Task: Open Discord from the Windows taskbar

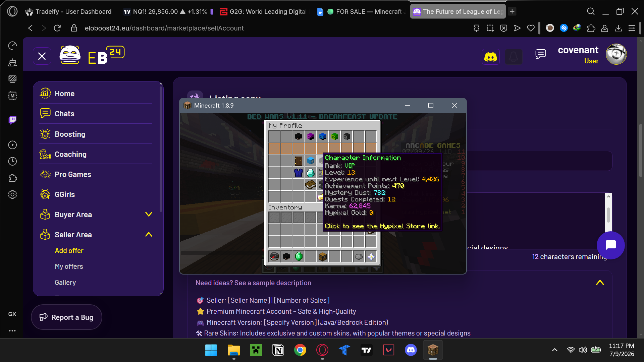Action: coord(411,350)
